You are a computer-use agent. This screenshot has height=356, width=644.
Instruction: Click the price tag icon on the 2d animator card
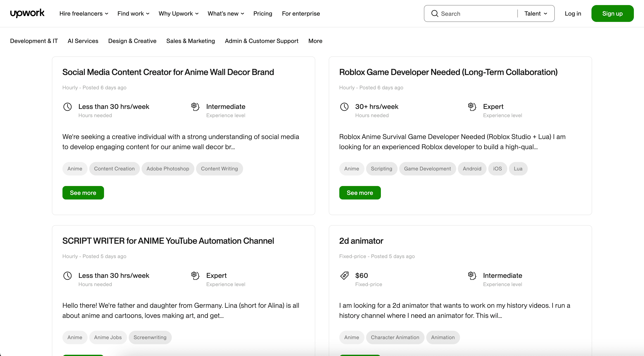[345, 276]
